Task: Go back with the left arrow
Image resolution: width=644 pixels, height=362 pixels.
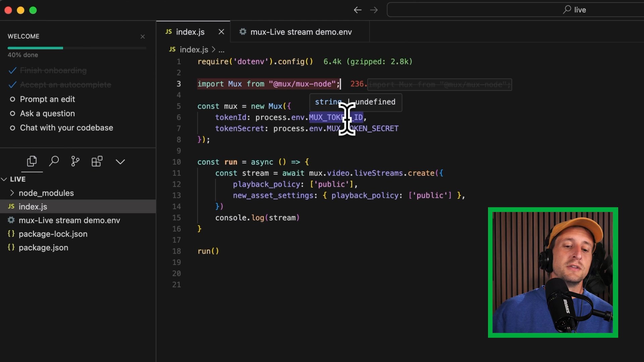Action: [x=358, y=10]
